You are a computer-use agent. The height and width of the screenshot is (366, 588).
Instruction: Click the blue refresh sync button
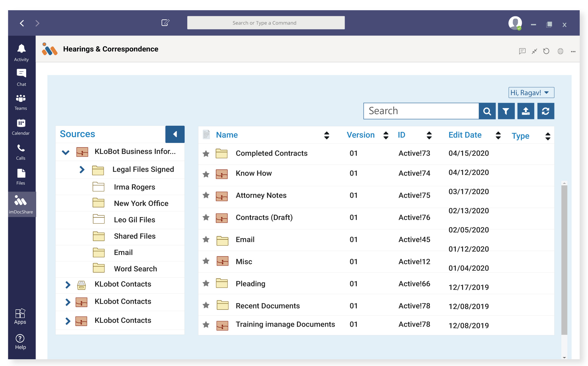click(546, 111)
